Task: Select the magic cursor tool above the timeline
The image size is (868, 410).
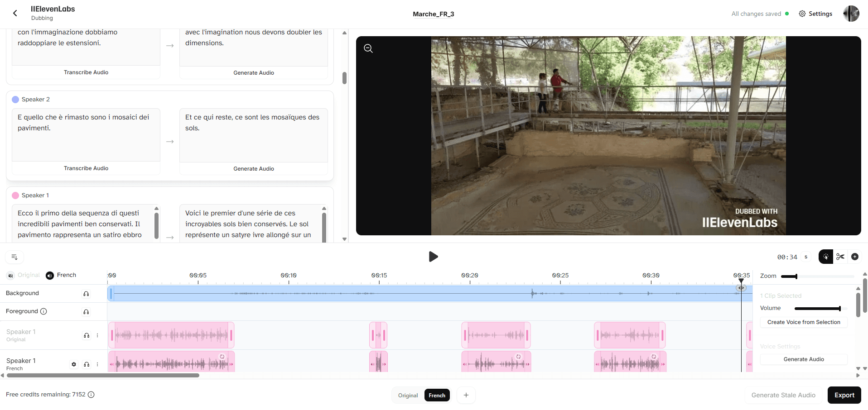Action: 825,257
